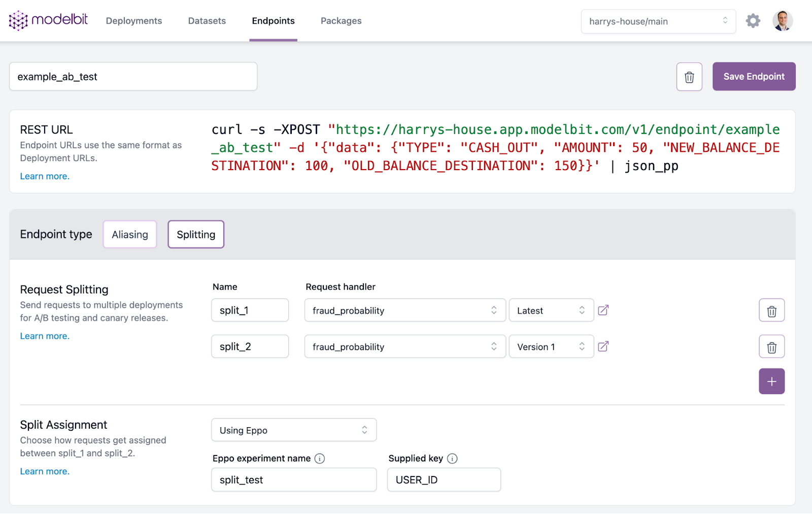
Task: Show info tooltip for Supplied key
Action: pyautogui.click(x=452, y=459)
